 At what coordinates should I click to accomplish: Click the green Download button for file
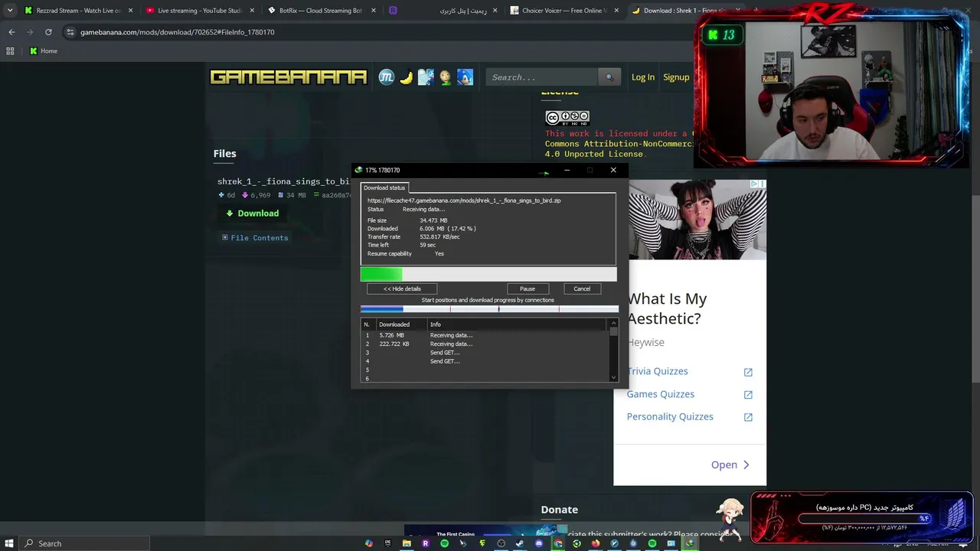[x=252, y=214]
